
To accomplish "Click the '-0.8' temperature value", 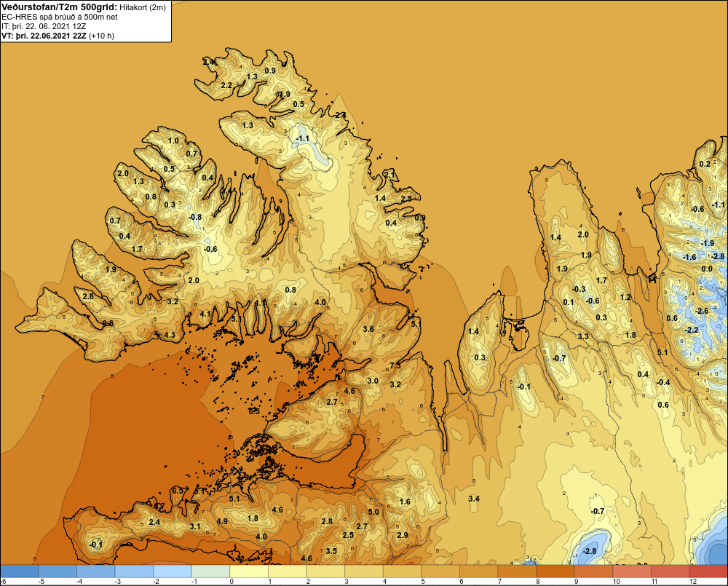I will pos(195,217).
